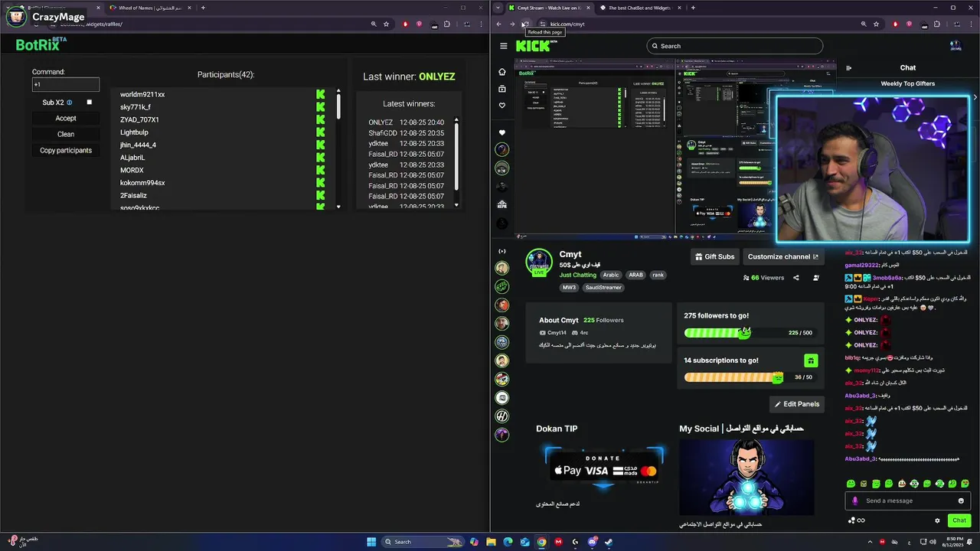Viewport: 980px width, 551px height.
Task: Click outlined heart icon in Kick sidebar
Action: point(502,106)
